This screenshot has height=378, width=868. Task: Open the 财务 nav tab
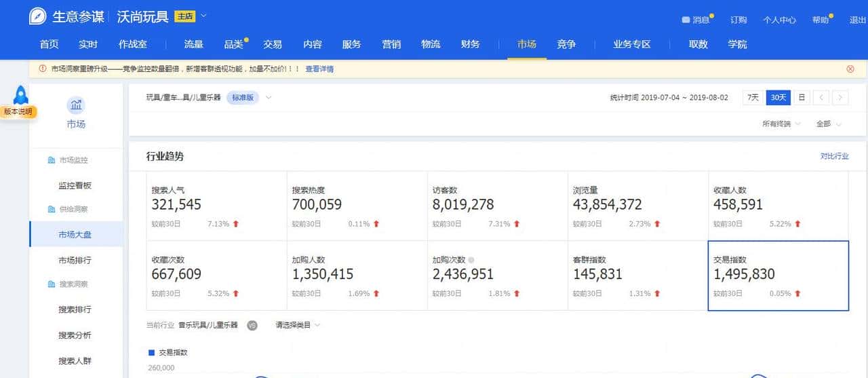tap(470, 44)
